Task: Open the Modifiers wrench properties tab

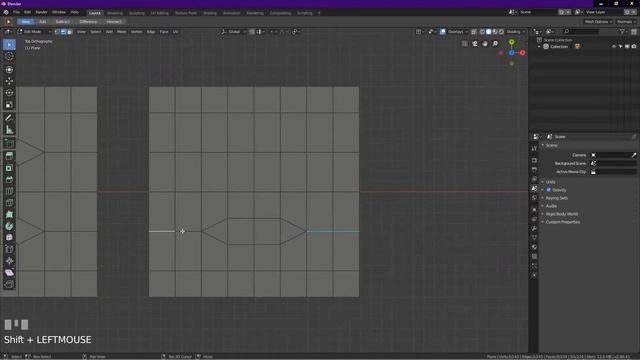Action: [534, 228]
